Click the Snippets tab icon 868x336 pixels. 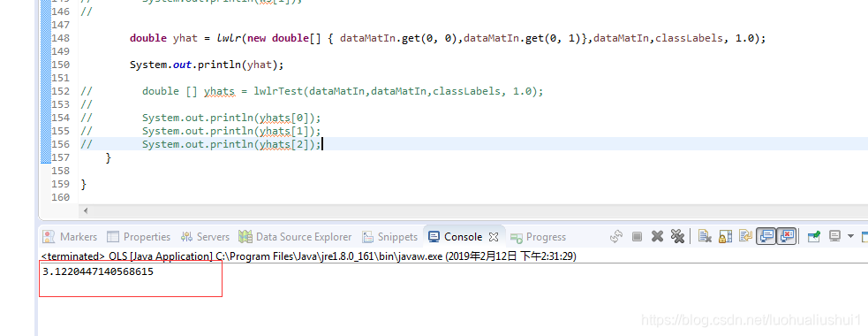[367, 237]
